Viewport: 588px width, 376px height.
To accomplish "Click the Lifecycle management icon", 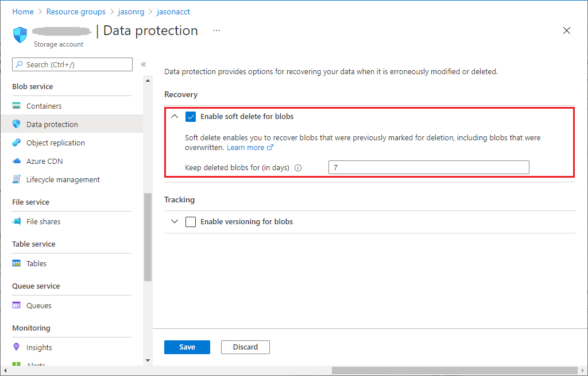I will point(17,180).
